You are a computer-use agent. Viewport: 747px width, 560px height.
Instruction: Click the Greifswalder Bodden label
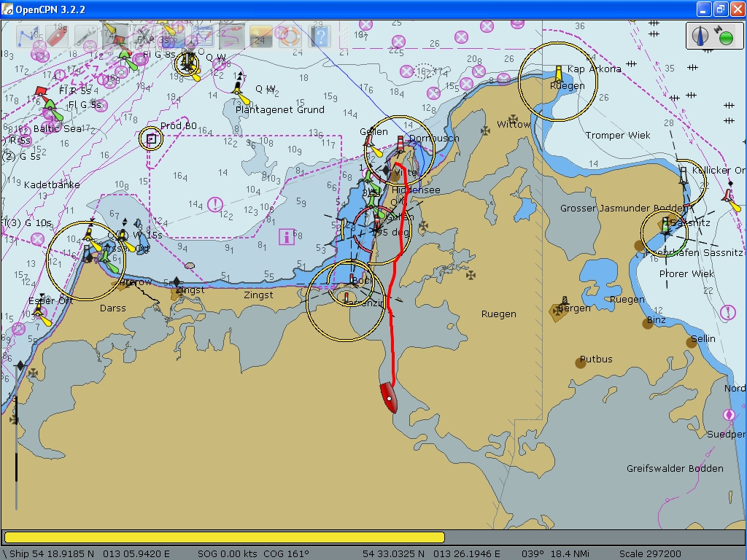click(x=675, y=469)
